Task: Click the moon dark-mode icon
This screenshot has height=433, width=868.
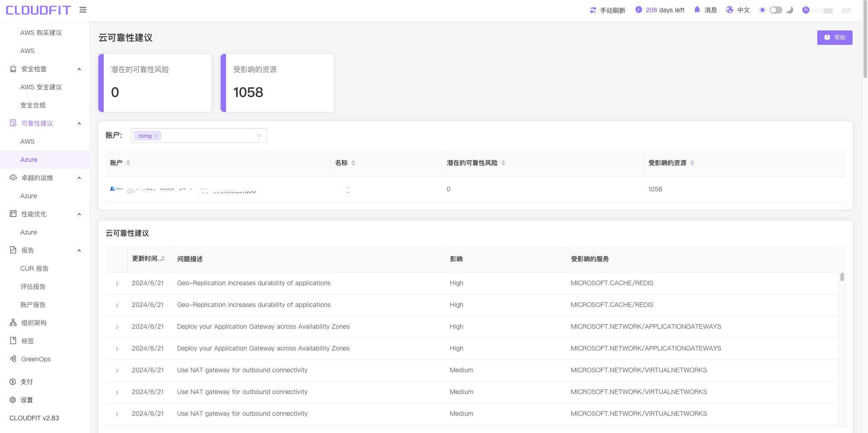Action: click(x=790, y=10)
